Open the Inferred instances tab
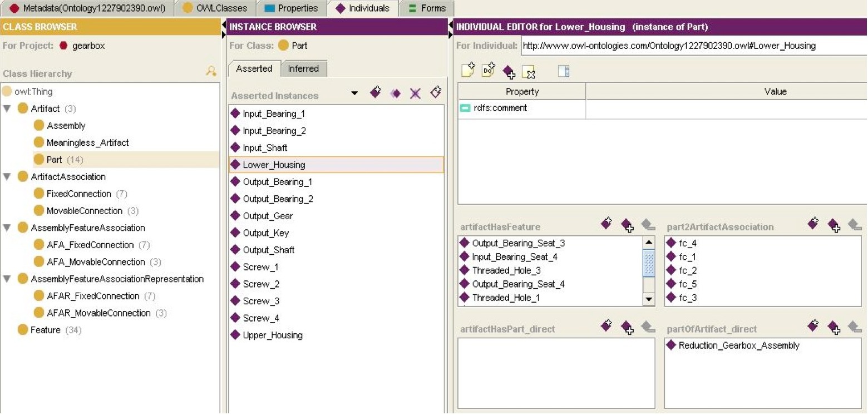Image resolution: width=868 pixels, height=415 pixels. [x=303, y=68]
